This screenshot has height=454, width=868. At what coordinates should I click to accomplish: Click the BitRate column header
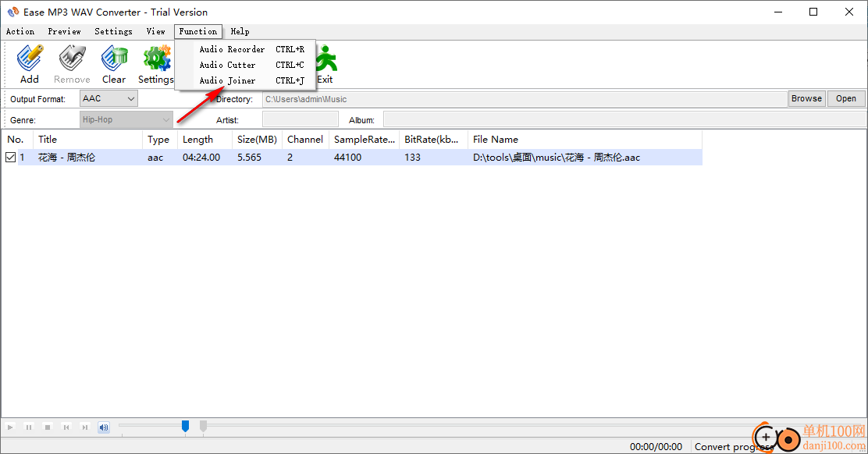[x=433, y=140]
